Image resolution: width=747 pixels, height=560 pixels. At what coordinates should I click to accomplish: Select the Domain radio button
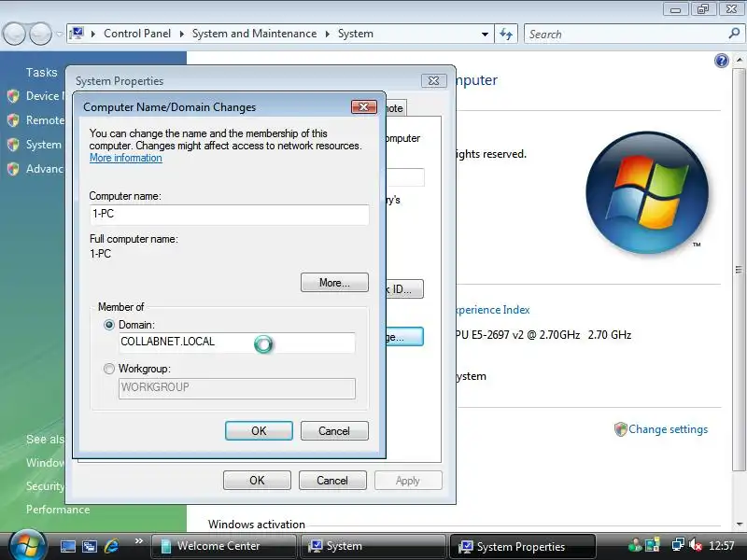click(109, 325)
